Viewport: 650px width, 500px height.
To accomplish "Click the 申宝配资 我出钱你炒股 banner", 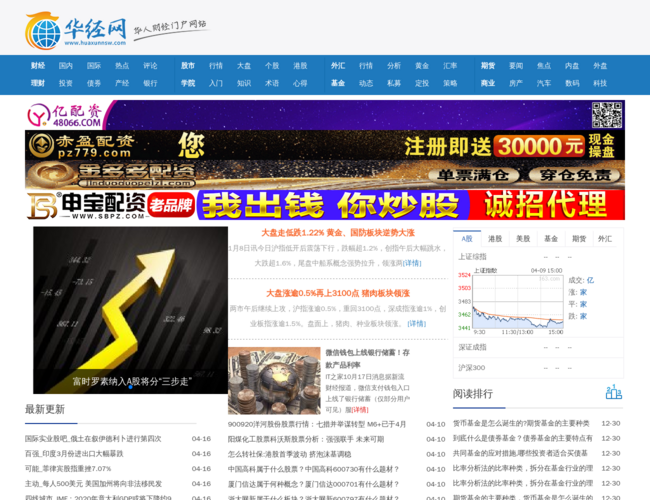I will tap(325, 205).
